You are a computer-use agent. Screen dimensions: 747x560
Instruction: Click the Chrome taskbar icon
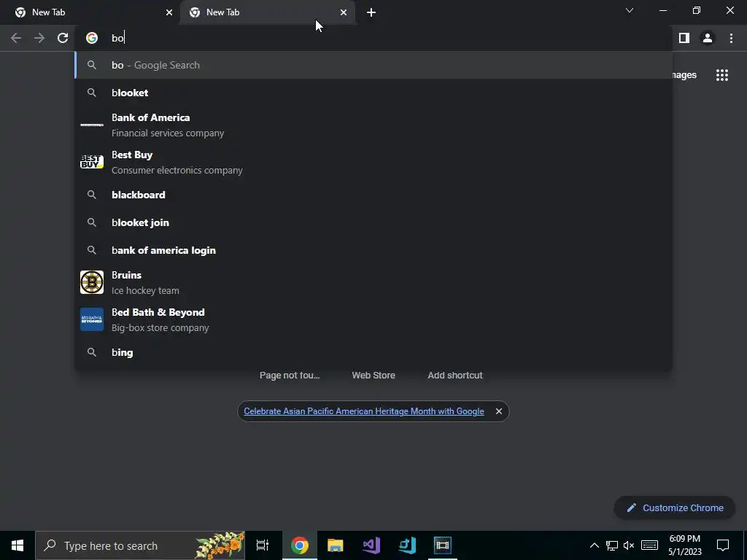(300, 545)
